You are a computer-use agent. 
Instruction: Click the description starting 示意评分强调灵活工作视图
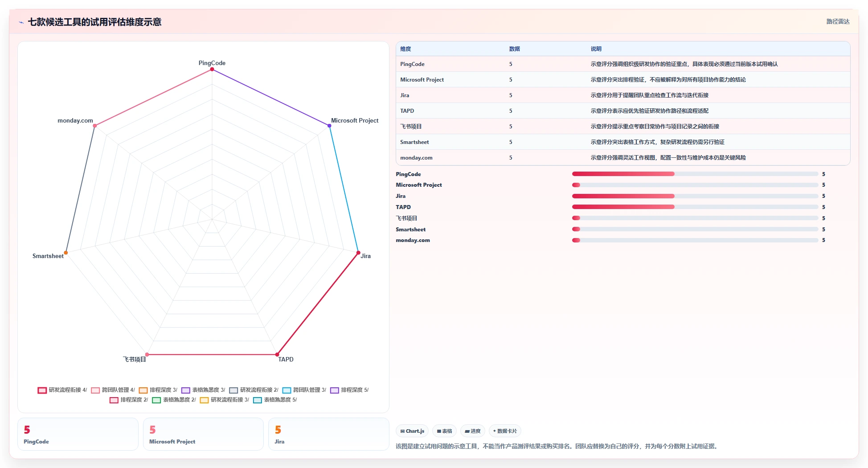(x=668, y=158)
